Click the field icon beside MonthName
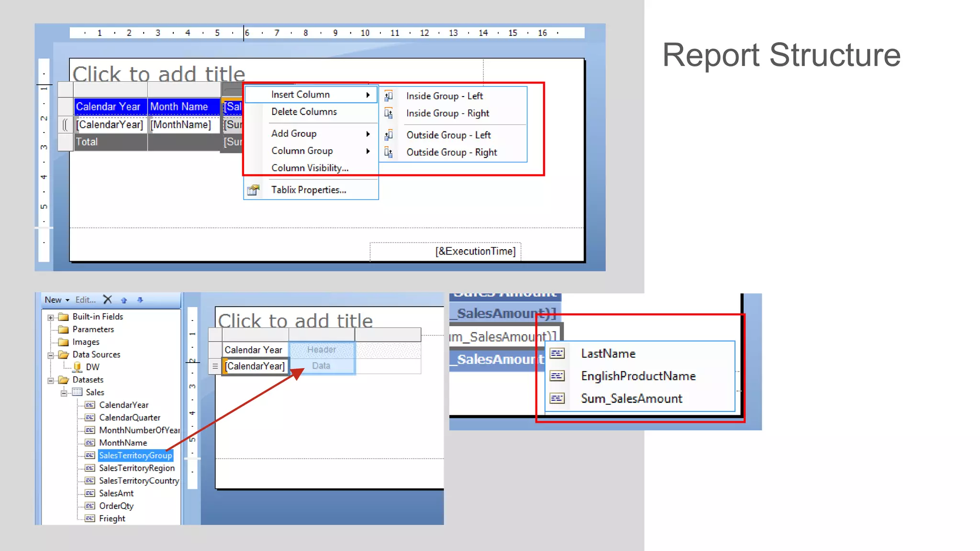 coord(90,443)
